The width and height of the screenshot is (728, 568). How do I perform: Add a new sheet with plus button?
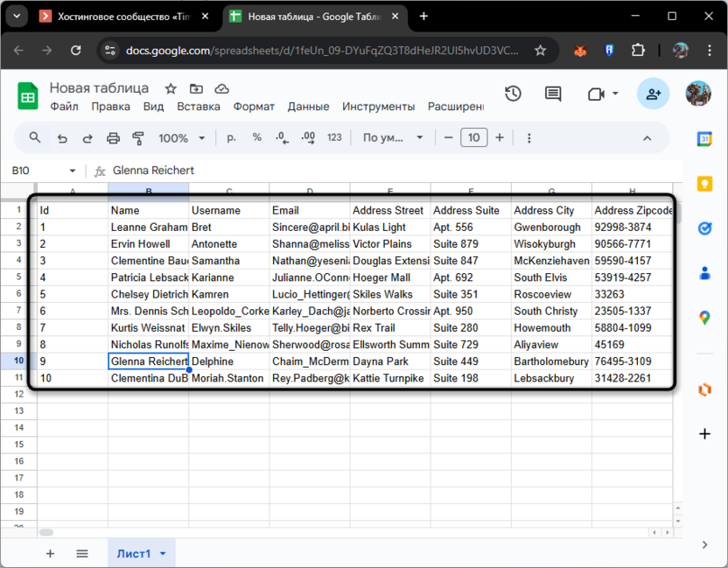(x=50, y=553)
